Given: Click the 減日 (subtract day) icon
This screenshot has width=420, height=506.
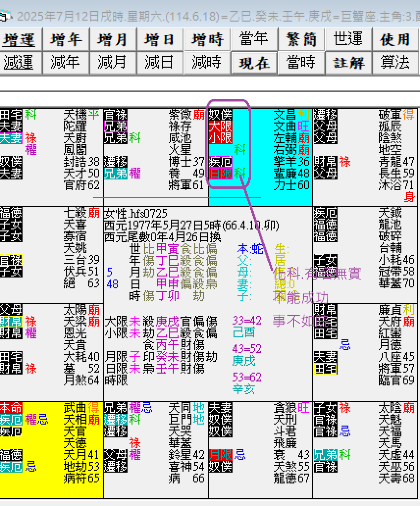Looking at the screenshot, I should (x=160, y=63).
